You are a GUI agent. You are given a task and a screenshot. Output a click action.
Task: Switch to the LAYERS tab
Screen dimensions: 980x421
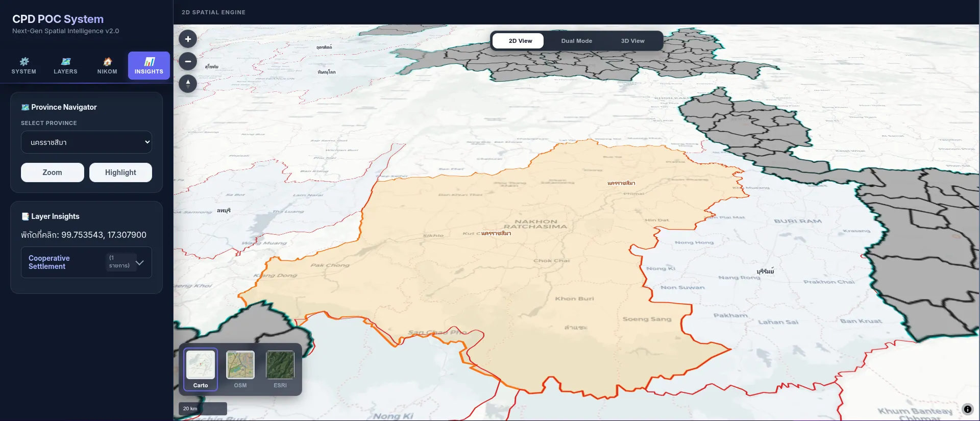tap(66, 66)
